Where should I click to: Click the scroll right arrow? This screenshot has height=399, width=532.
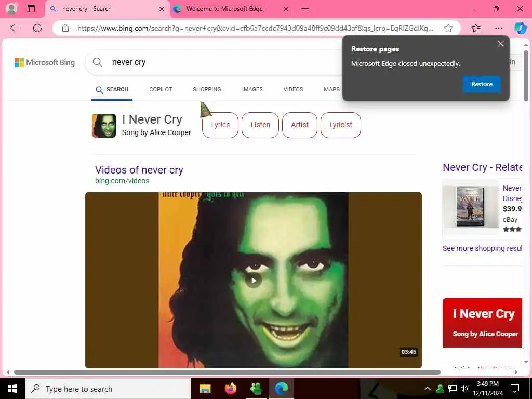pyautogui.click(x=516, y=372)
